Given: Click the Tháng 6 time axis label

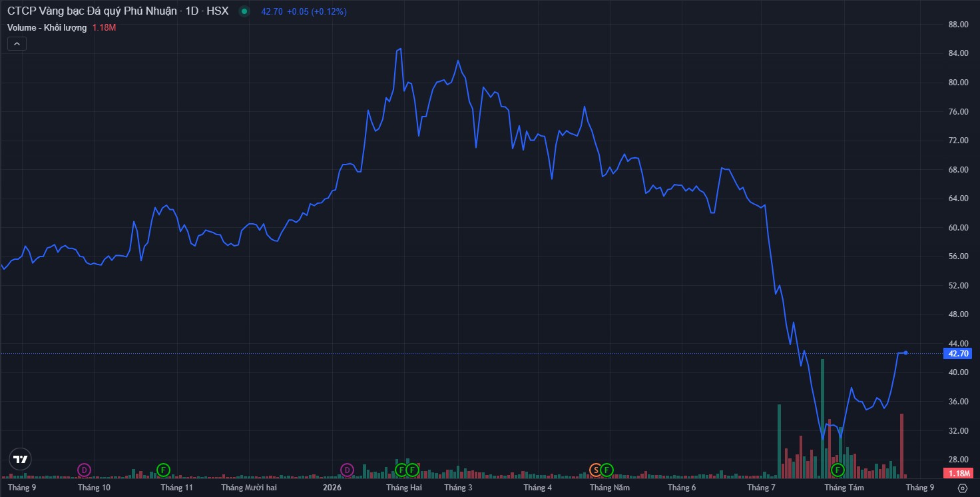Looking at the screenshot, I should point(682,488).
